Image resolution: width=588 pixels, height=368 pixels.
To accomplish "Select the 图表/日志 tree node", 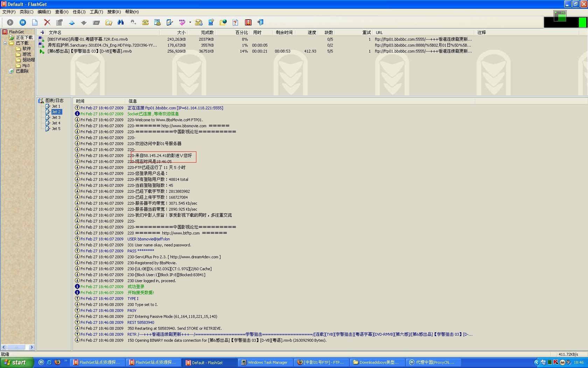I will tap(54, 101).
